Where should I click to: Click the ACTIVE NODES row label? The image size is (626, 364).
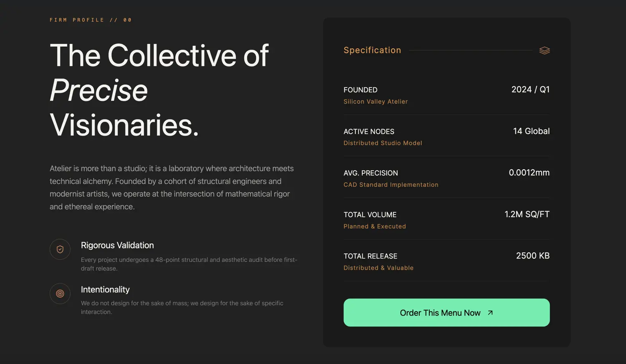[x=369, y=132]
